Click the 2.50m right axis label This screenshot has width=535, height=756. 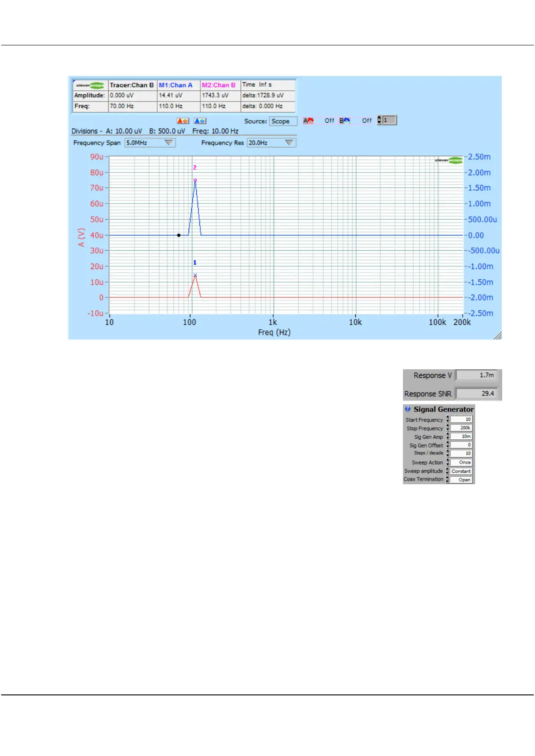(479, 157)
